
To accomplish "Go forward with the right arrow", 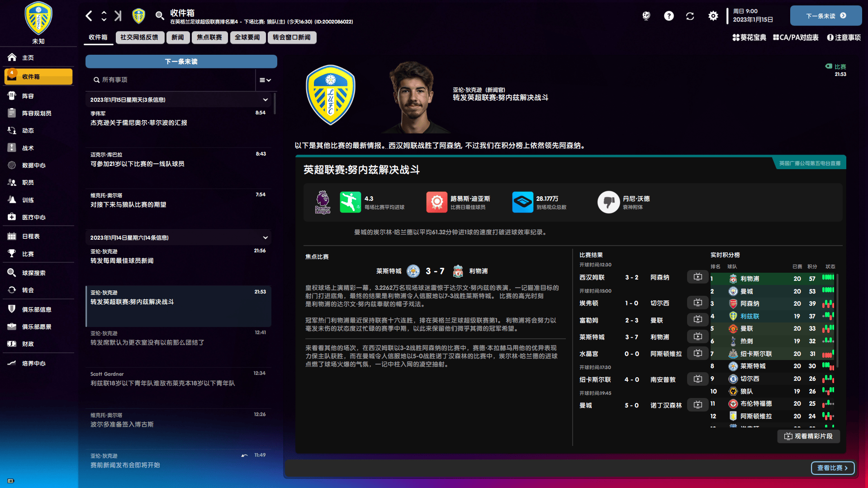I will pos(118,16).
